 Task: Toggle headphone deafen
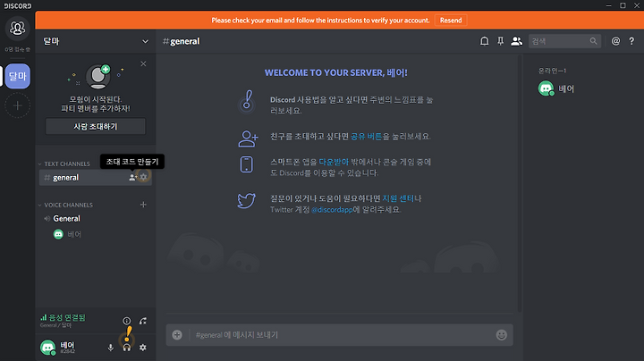coord(127,348)
